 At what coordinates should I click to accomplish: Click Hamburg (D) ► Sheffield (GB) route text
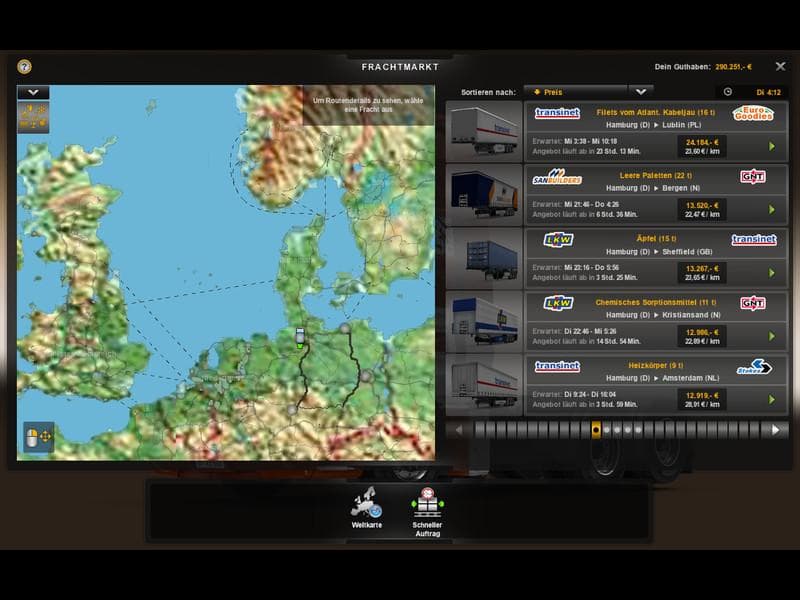[659, 252]
